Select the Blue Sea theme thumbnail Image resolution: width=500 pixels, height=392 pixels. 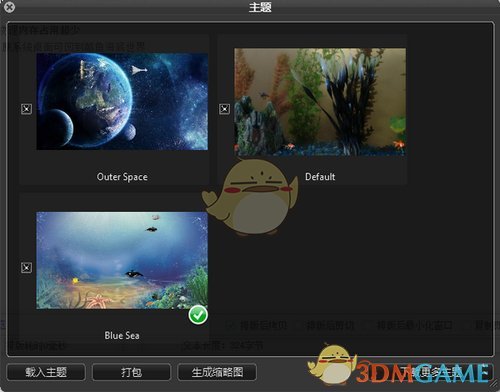click(122, 260)
